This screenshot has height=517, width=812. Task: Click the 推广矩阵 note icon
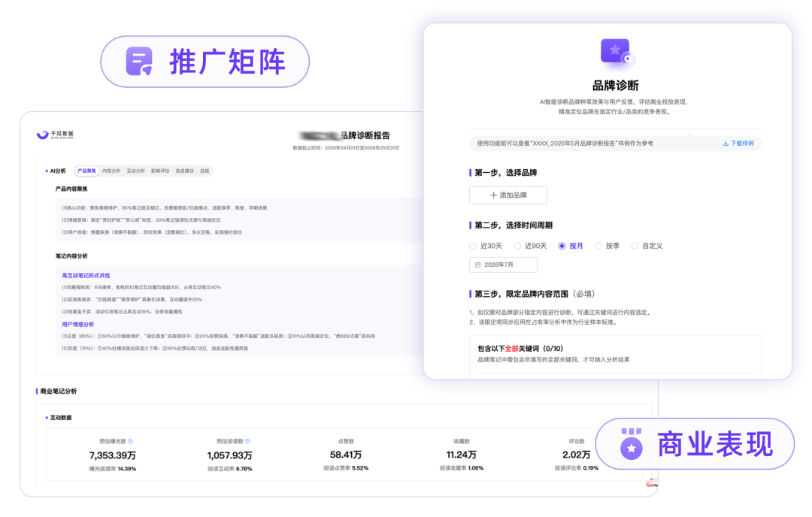139,62
